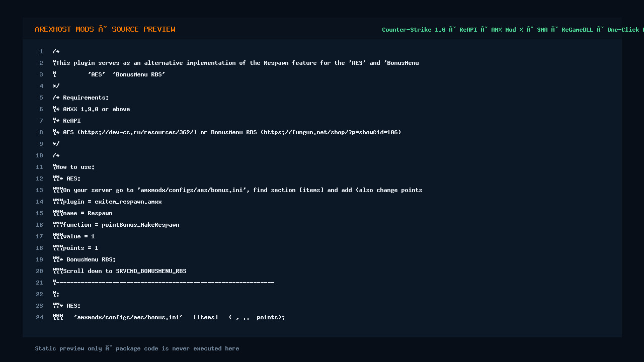The width and height of the screenshot is (644, 362).
Task: Click the line 'plugin = exitem_respawn.amxx'
Action: click(x=107, y=202)
